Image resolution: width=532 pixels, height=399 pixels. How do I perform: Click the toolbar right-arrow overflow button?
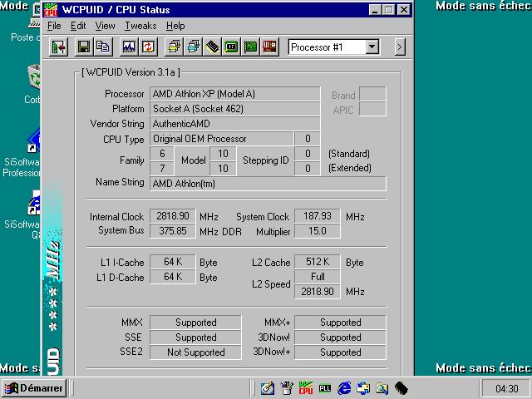tap(400, 47)
